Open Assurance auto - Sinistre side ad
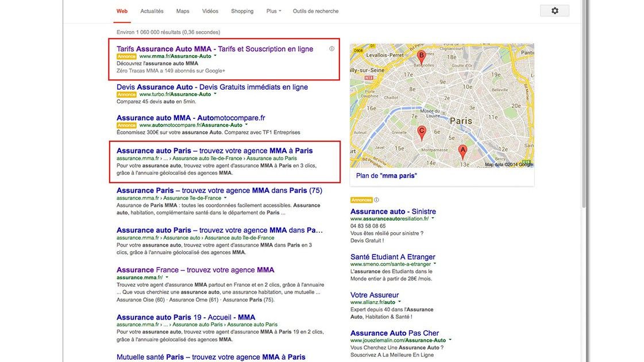 pyautogui.click(x=393, y=211)
